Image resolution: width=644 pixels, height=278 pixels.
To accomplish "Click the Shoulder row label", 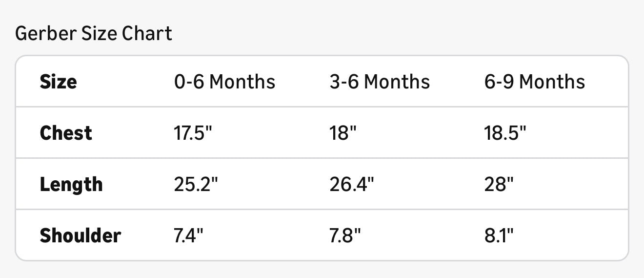I will (80, 236).
